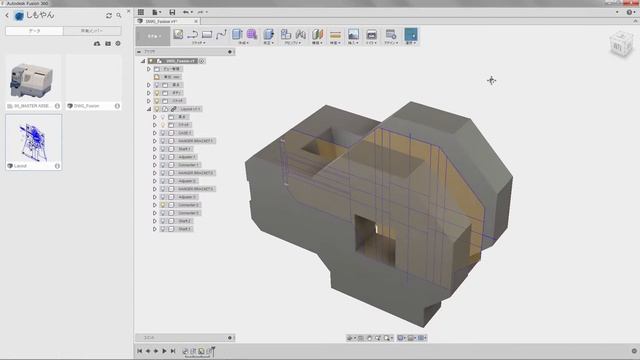This screenshot has width=640, height=360.
Task: Toggle visibility of top-level origin folder
Action: (x=157, y=85)
